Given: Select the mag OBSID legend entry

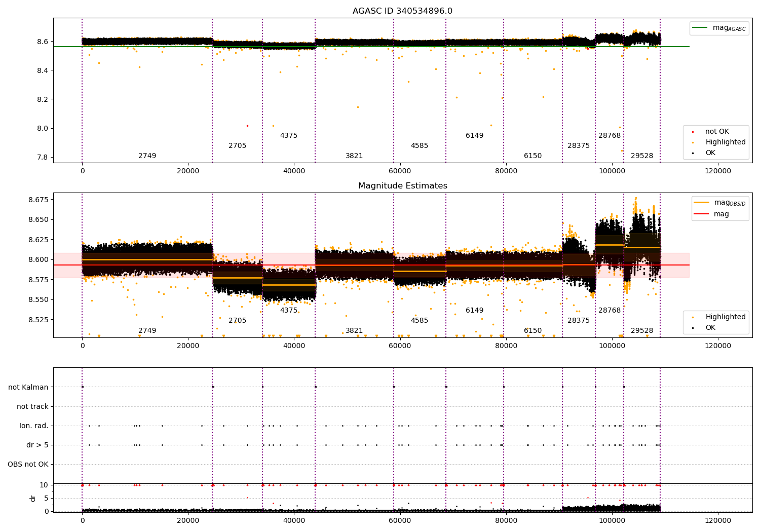Looking at the screenshot, I should tap(719, 203).
